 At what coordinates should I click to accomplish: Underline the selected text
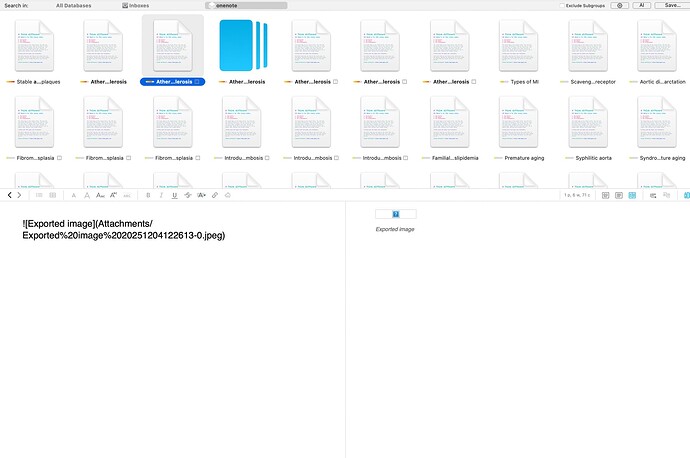(x=174, y=195)
